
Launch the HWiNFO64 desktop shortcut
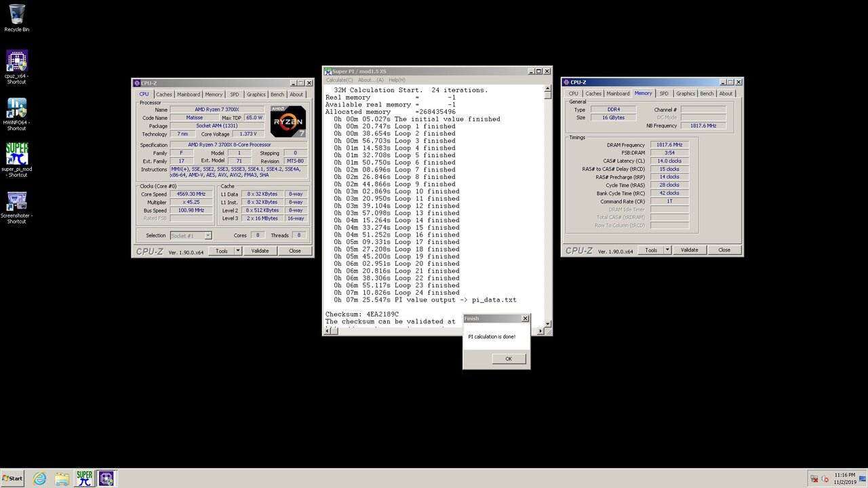point(17,114)
